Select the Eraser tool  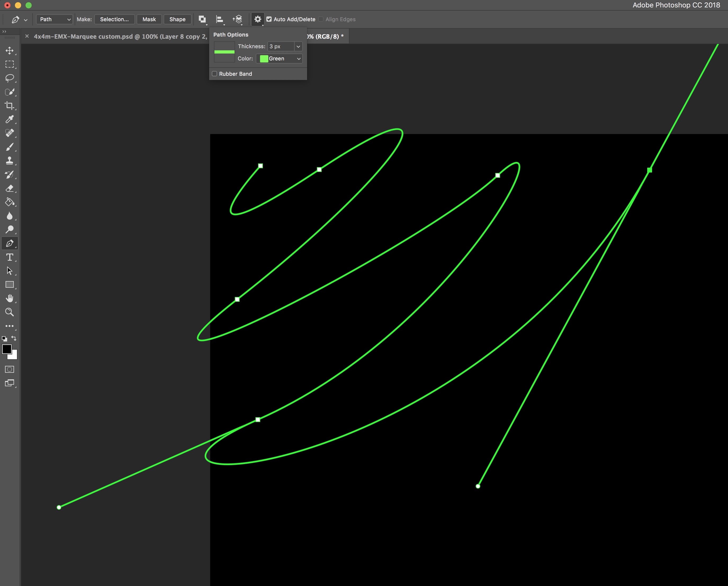(10, 188)
